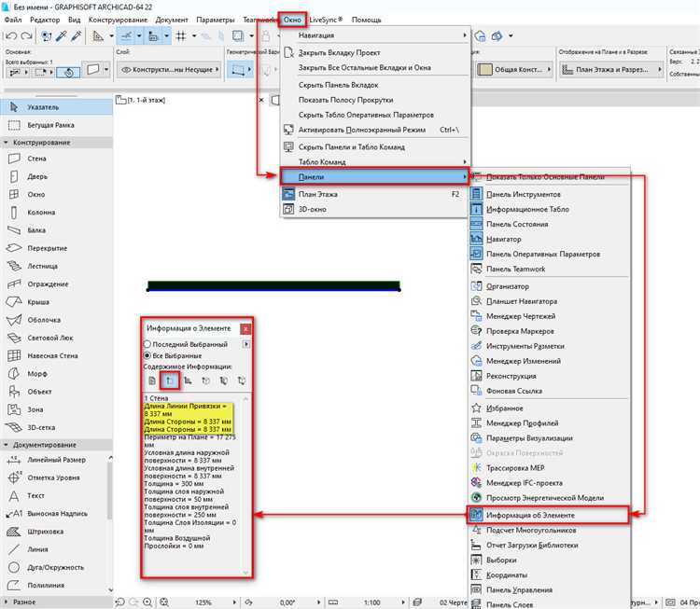Select the Отметка Уровня tool
The width and height of the screenshot is (700, 609).
53,478
